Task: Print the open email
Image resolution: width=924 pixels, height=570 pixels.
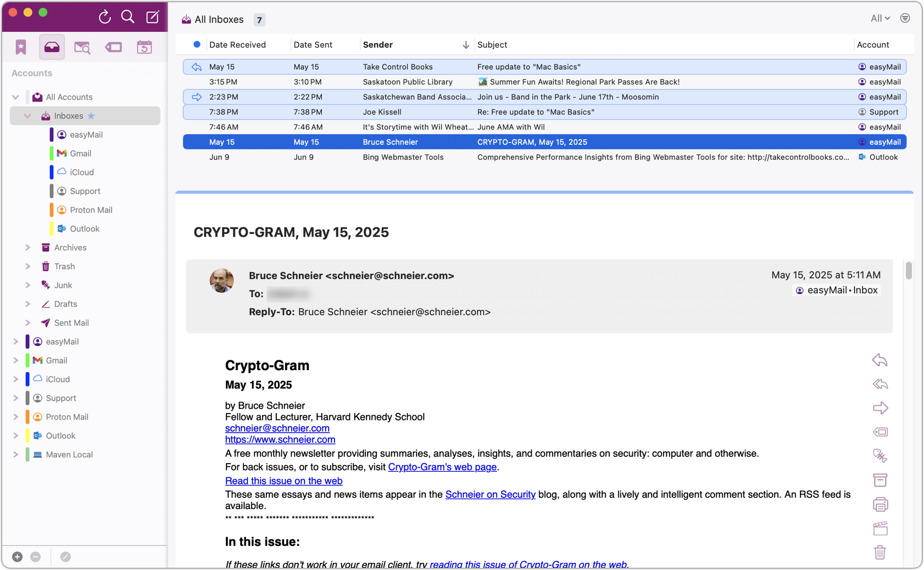Action: pyautogui.click(x=880, y=504)
